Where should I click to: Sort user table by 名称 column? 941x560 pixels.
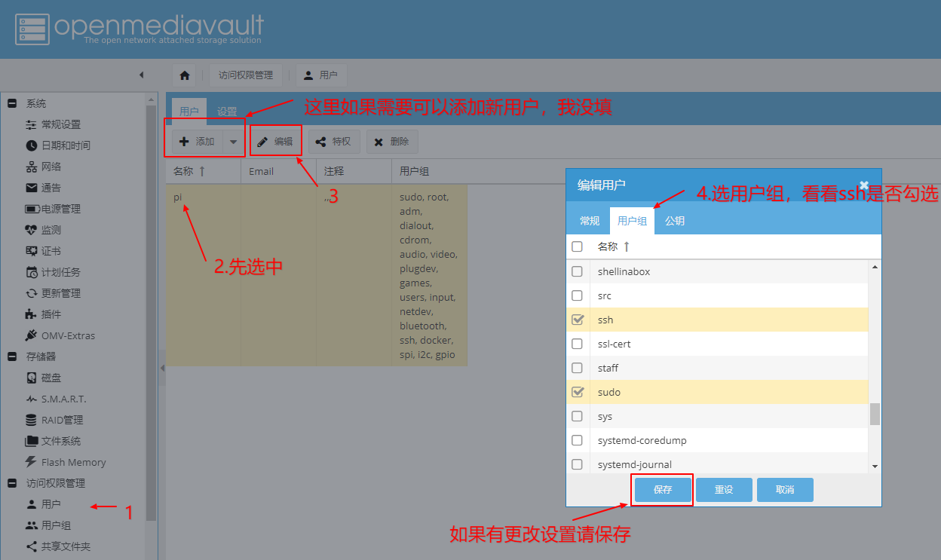(x=203, y=171)
